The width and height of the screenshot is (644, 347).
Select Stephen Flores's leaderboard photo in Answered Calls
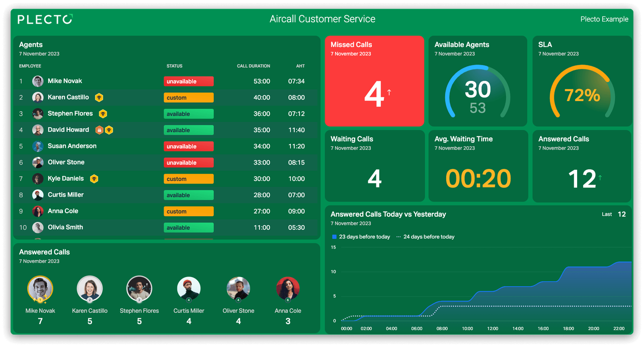click(x=139, y=289)
